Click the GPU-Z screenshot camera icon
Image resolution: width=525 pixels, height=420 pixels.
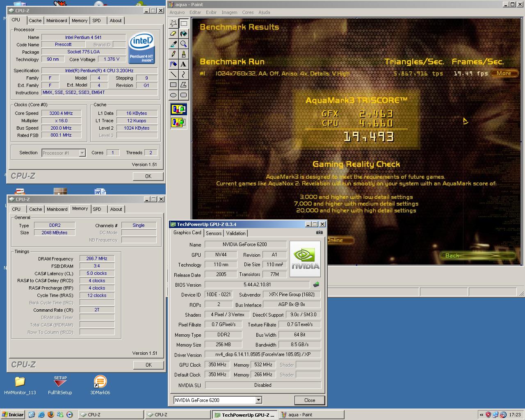pyautogui.click(x=319, y=233)
